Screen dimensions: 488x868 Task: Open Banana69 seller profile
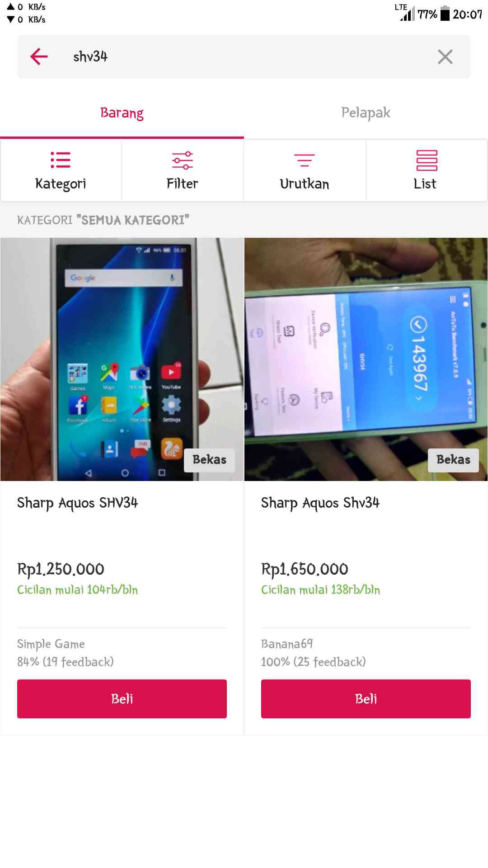tap(287, 644)
